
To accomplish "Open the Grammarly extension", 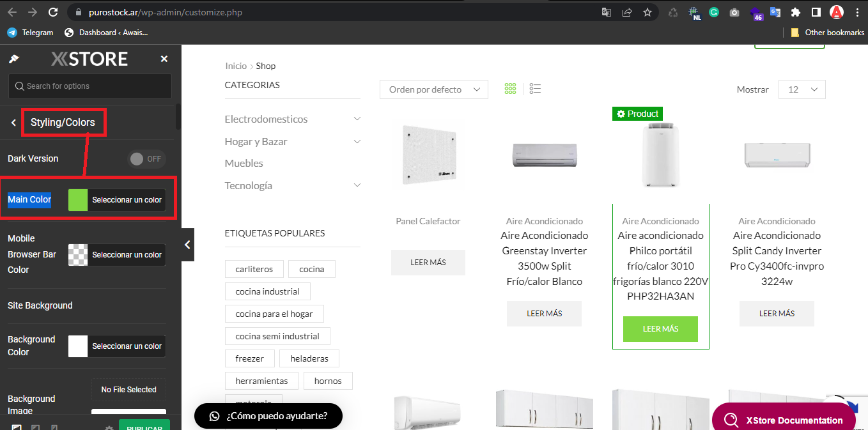I will pyautogui.click(x=714, y=12).
